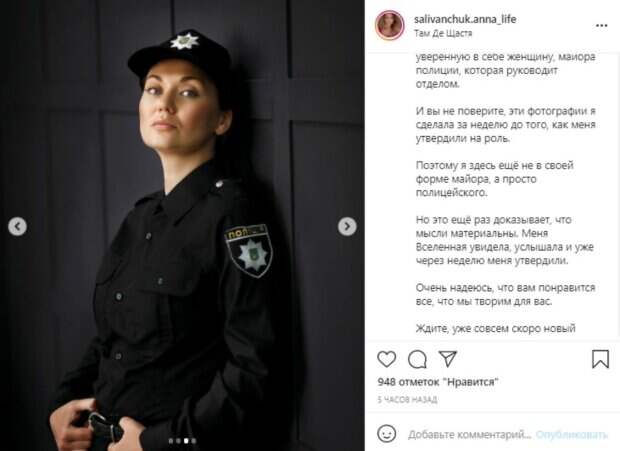The height and width of the screenshot is (451, 620).
Task: View the 948 отметок "Нравится" likes list
Action: click(438, 382)
